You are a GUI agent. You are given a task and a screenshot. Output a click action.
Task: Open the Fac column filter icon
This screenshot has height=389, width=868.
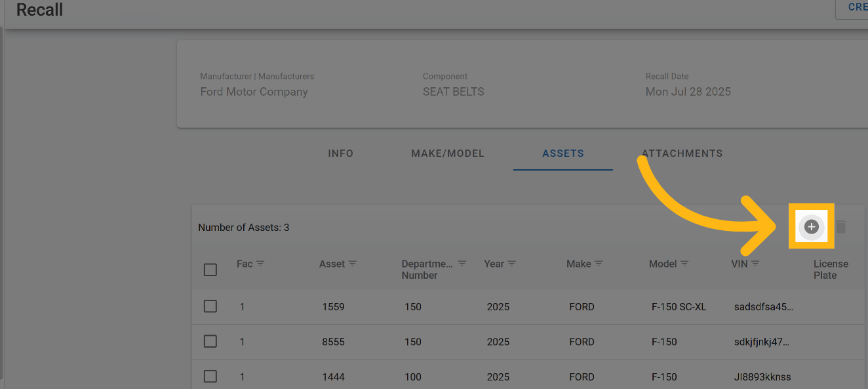(260, 264)
